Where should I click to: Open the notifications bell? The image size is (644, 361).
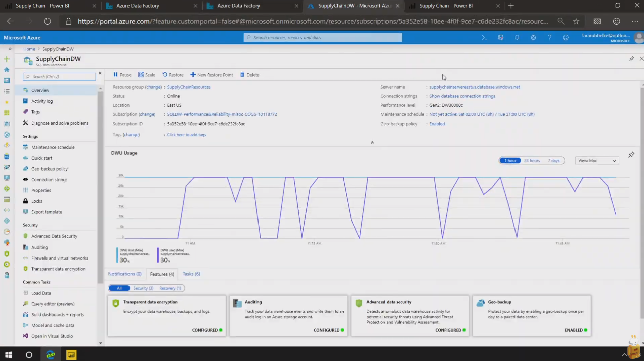click(517, 38)
